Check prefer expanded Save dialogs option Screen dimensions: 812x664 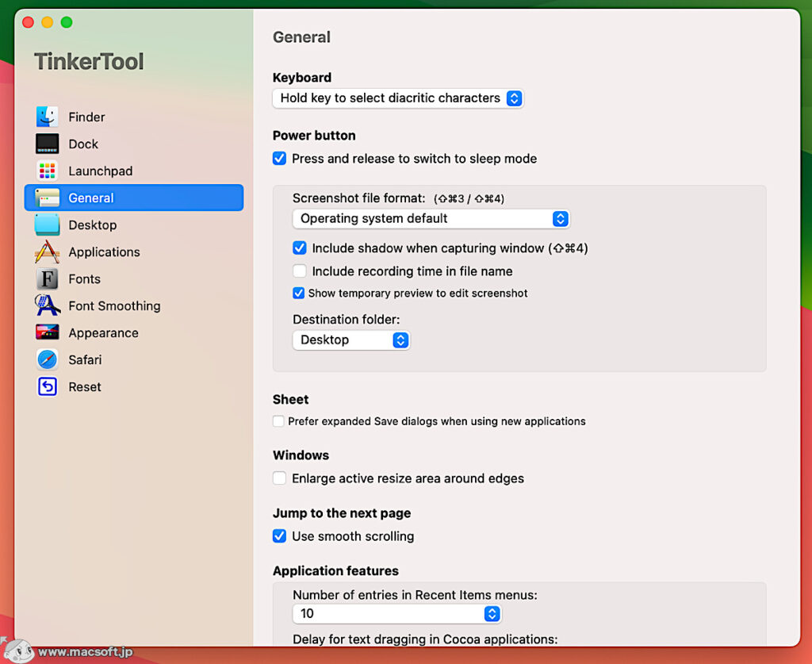(x=279, y=421)
